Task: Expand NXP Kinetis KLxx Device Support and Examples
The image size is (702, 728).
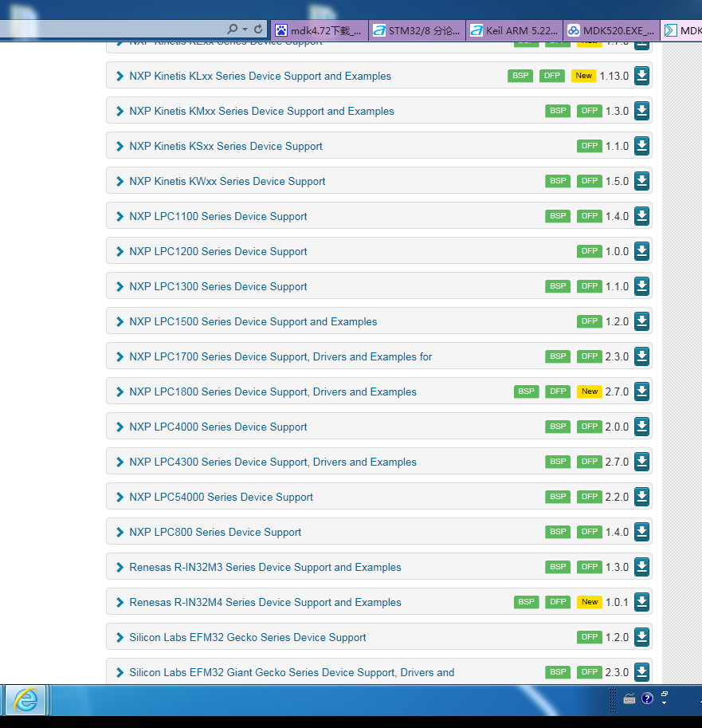Action: (120, 76)
